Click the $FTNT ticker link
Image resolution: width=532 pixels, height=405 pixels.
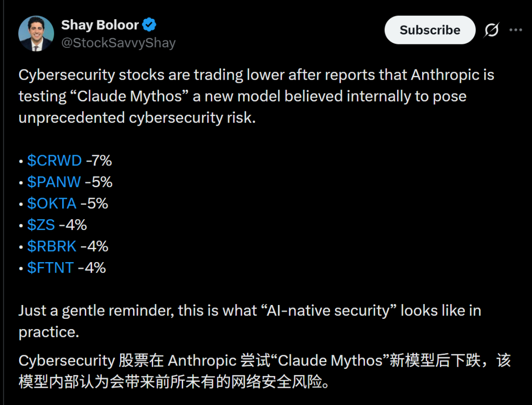tap(50, 268)
